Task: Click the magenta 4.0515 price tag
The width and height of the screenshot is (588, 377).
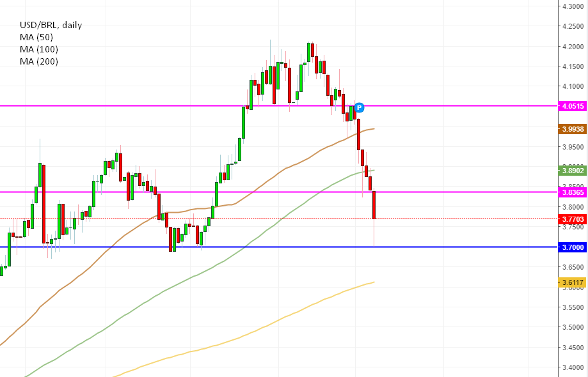Action: [x=573, y=106]
